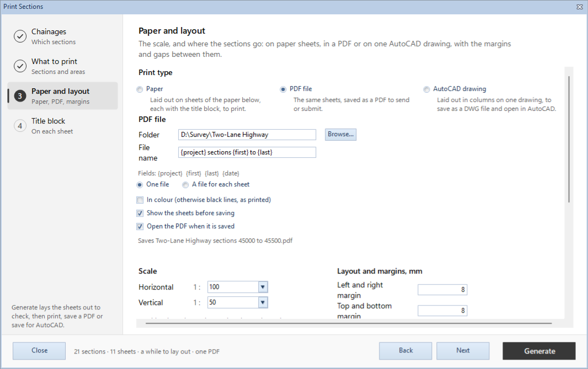Click the Close button
Viewport: 588px width, 369px height.
coord(39,351)
